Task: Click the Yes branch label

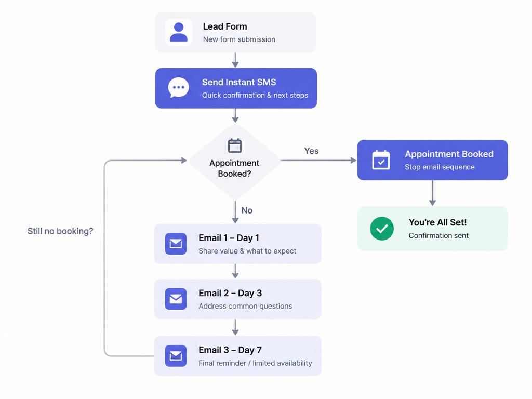Action: tap(312, 151)
